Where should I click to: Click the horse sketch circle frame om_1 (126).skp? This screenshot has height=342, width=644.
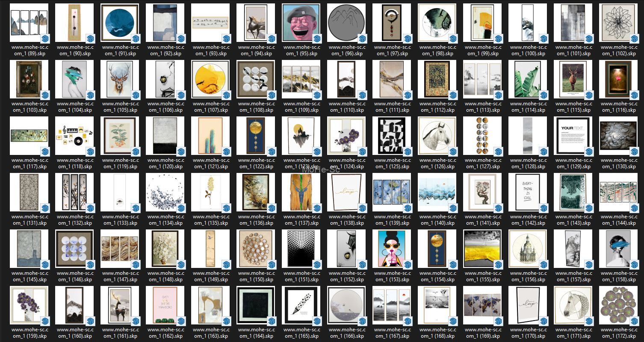437,136
